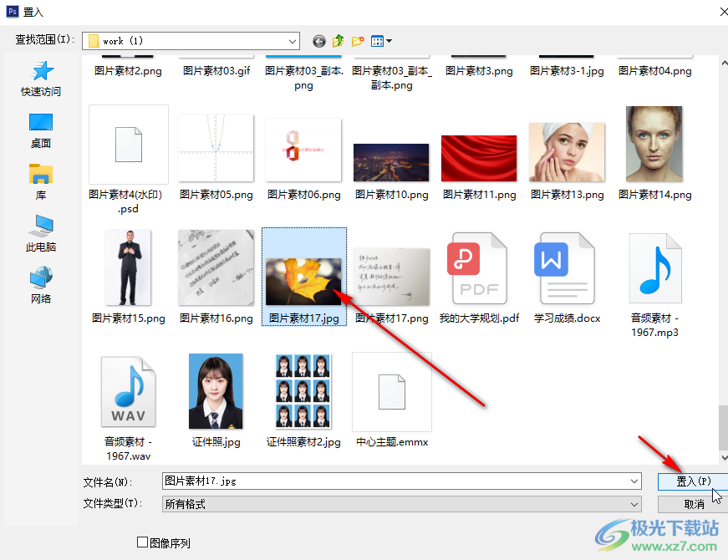Click file name 图片素材2.png

click(129, 71)
